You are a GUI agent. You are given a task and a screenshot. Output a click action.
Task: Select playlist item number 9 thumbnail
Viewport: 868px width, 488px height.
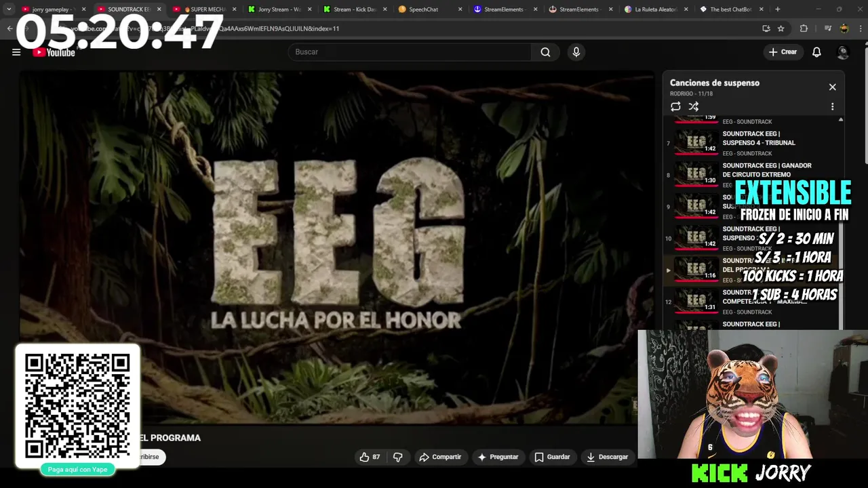coord(696,206)
